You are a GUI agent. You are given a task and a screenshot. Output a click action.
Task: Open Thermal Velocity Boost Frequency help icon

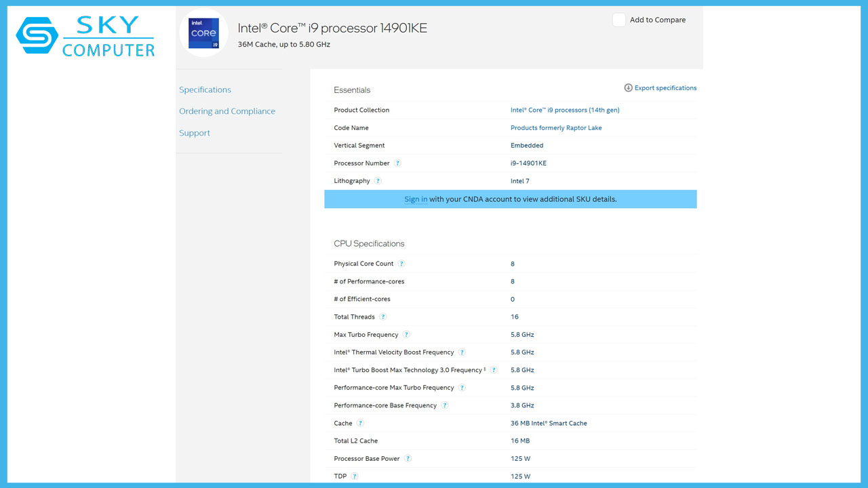[x=462, y=352]
